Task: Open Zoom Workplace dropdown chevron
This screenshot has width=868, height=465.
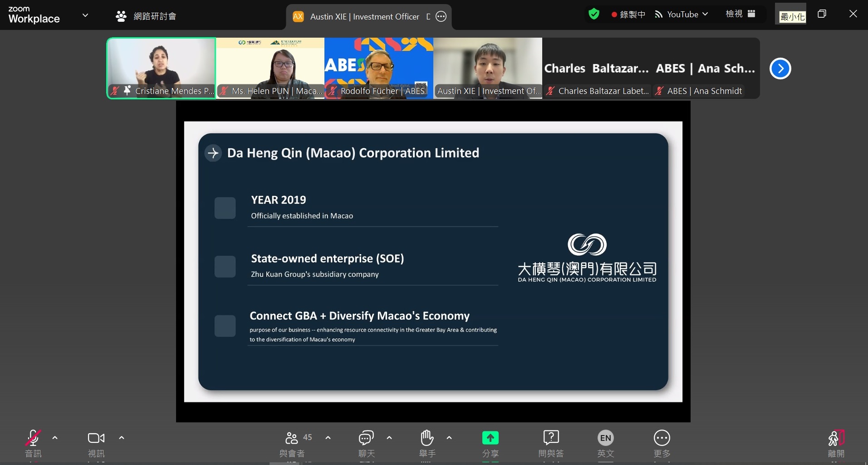Action: [85, 15]
